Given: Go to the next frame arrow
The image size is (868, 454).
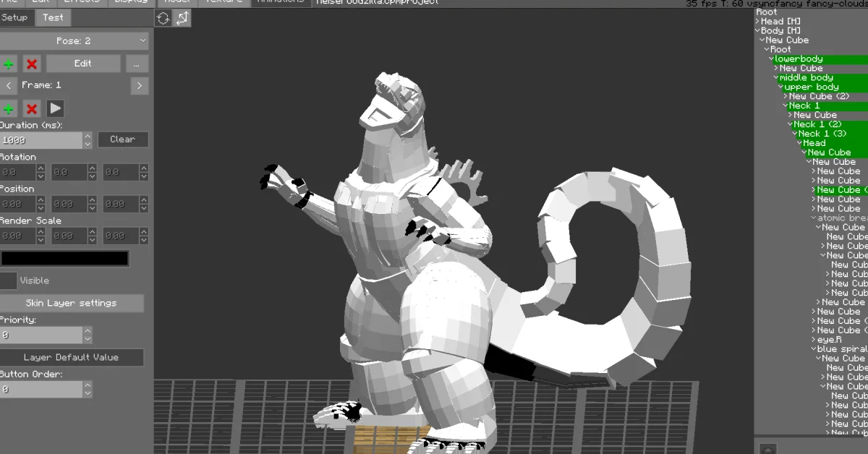Looking at the screenshot, I should point(140,85).
